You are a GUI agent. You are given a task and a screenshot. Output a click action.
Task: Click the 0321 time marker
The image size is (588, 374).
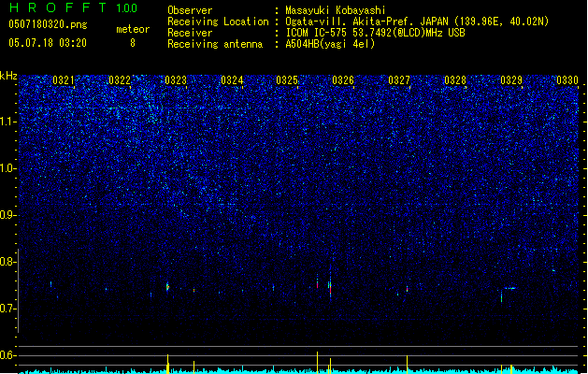click(x=63, y=80)
